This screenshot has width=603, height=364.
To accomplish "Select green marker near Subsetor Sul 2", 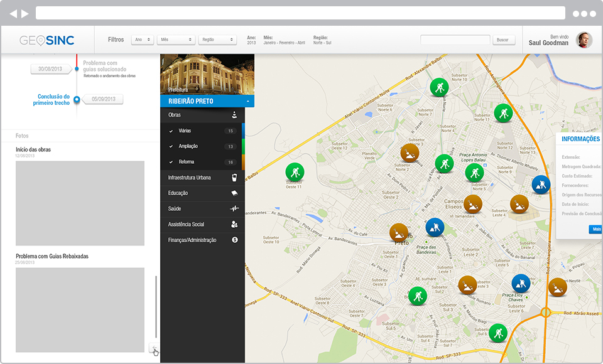I will pos(418,296).
